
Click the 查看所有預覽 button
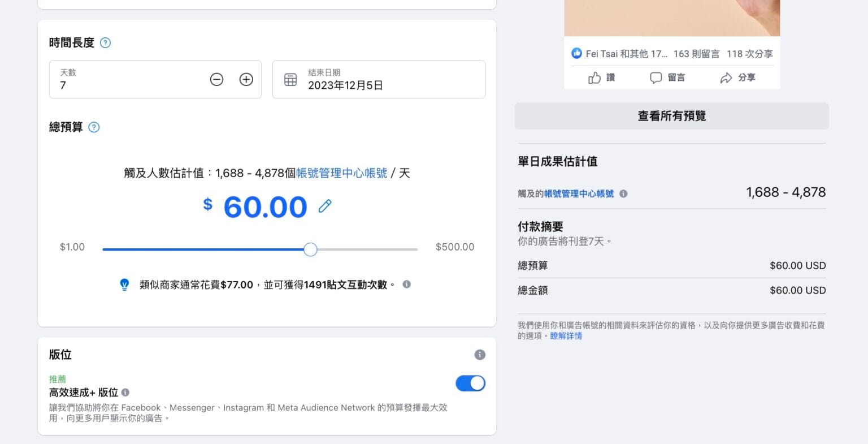point(671,115)
